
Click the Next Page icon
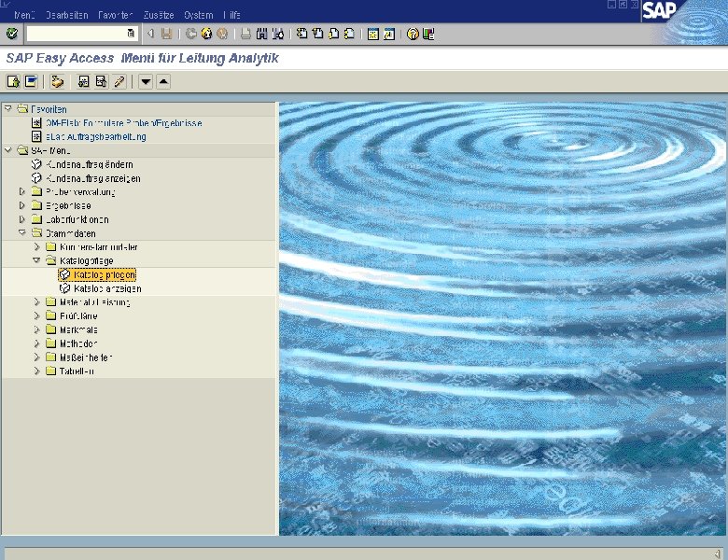(x=333, y=34)
